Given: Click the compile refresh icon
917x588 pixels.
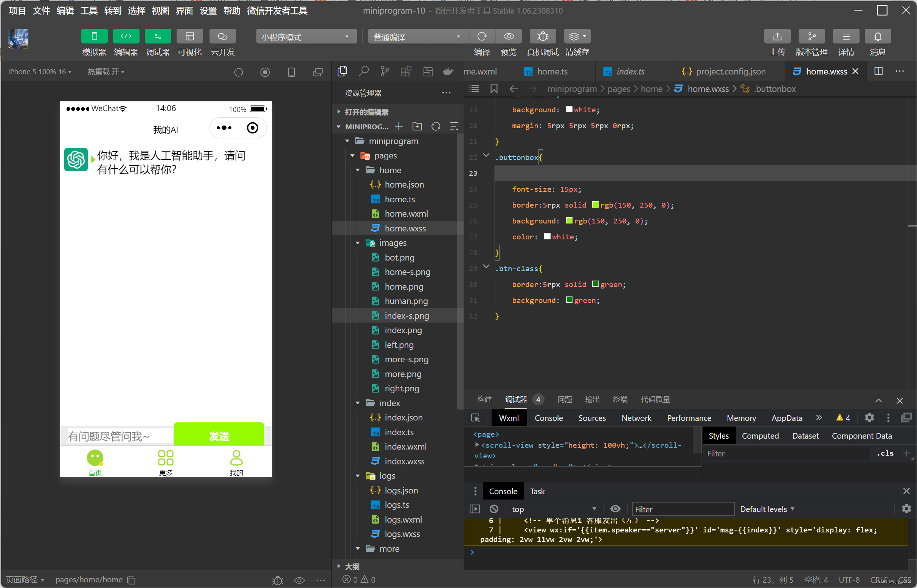Looking at the screenshot, I should point(482,37).
